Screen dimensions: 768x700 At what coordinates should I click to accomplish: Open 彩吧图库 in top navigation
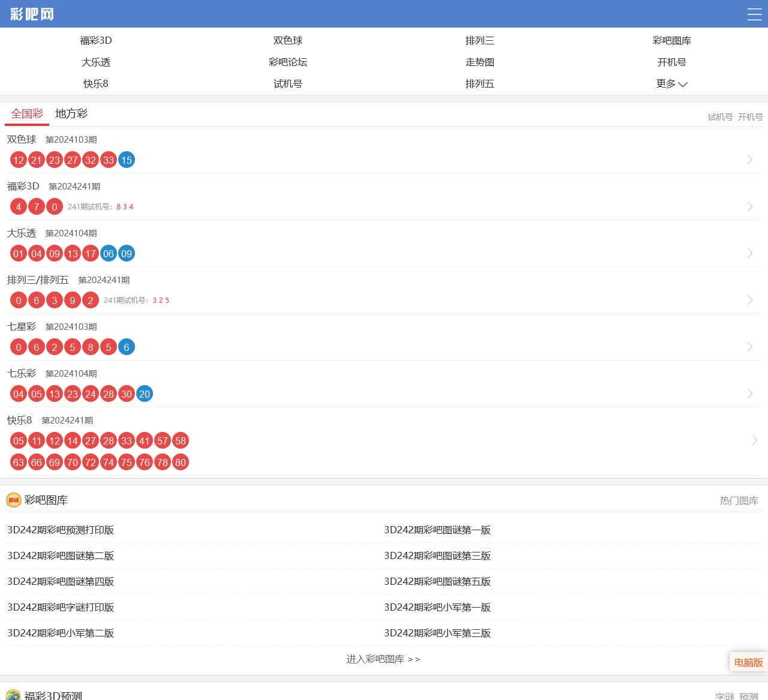[672, 40]
